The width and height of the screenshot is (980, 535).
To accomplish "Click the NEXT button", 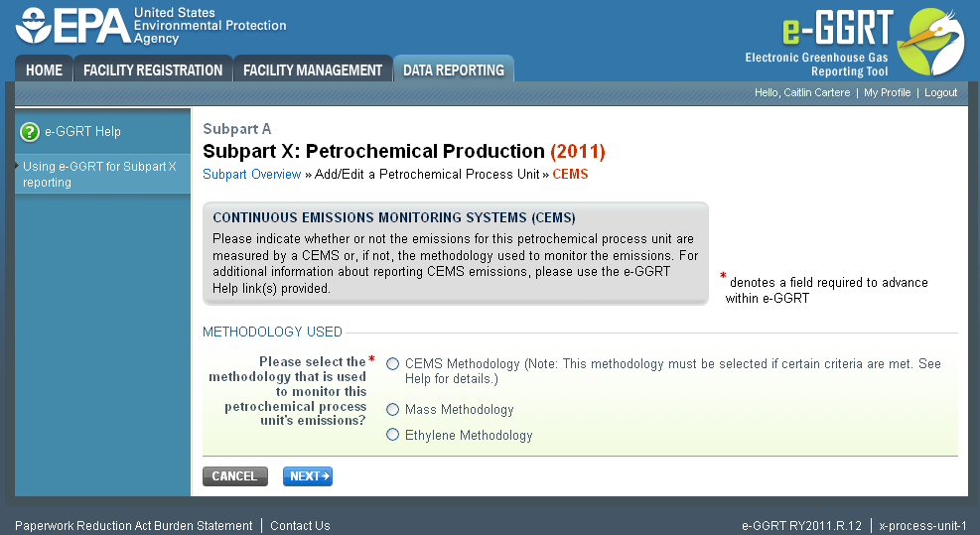I will [x=308, y=476].
